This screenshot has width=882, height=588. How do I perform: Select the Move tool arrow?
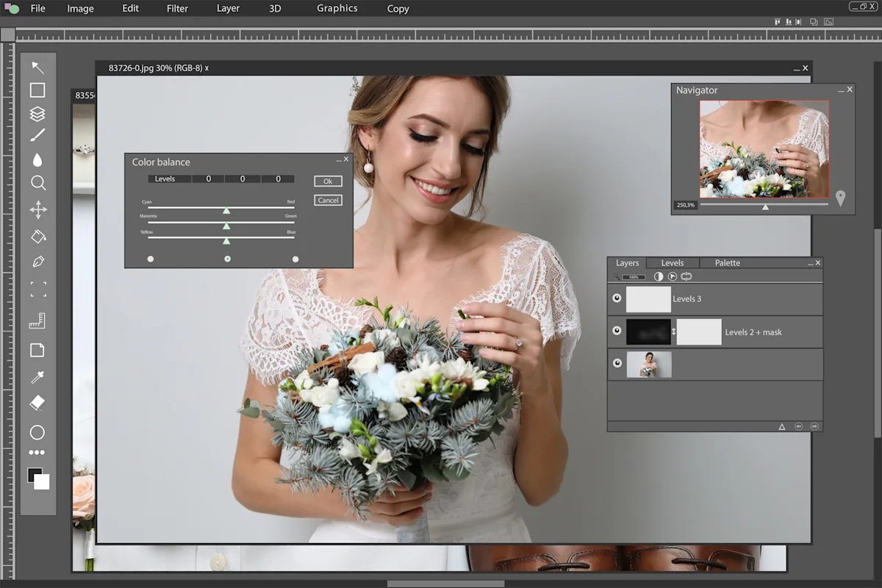37,67
